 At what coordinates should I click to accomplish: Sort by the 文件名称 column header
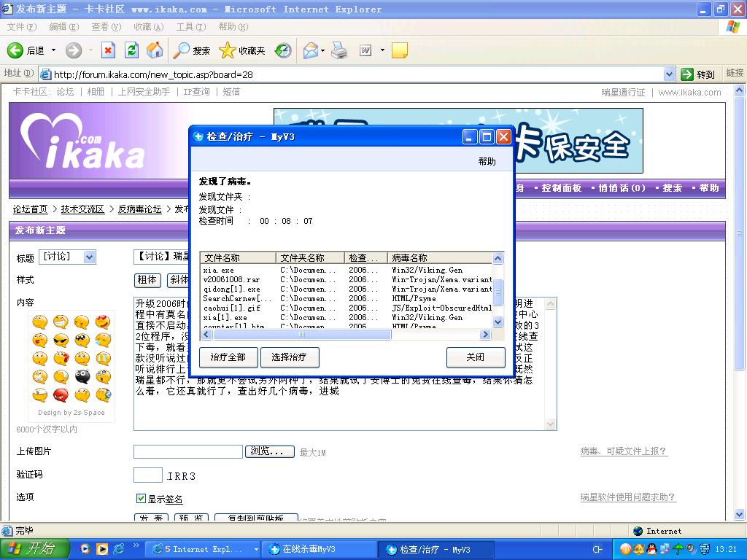point(238,257)
